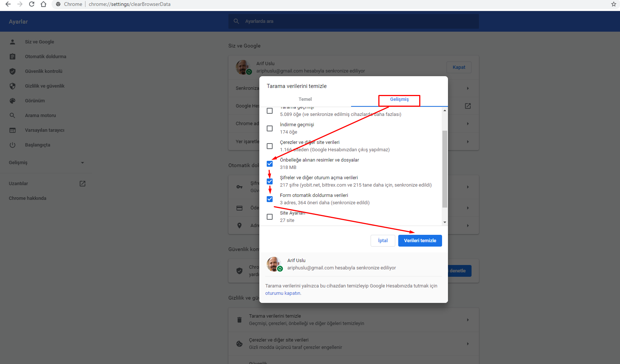620x364 pixels.
Task: Open the Şifreler row arrow
Action: pos(468,187)
